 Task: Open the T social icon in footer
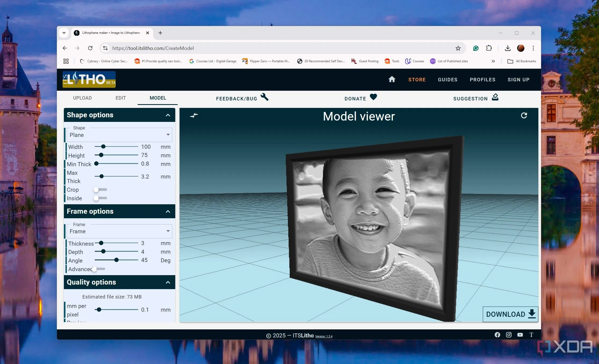(531, 334)
